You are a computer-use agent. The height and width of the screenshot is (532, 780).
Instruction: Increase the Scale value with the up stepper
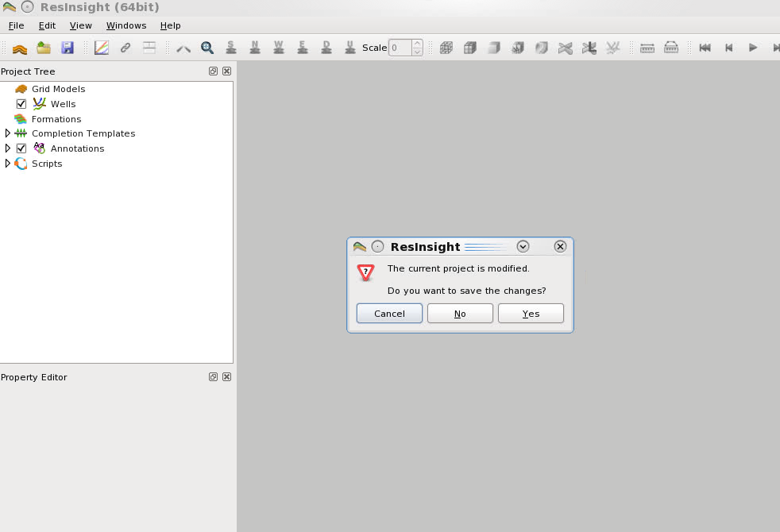tap(416, 44)
